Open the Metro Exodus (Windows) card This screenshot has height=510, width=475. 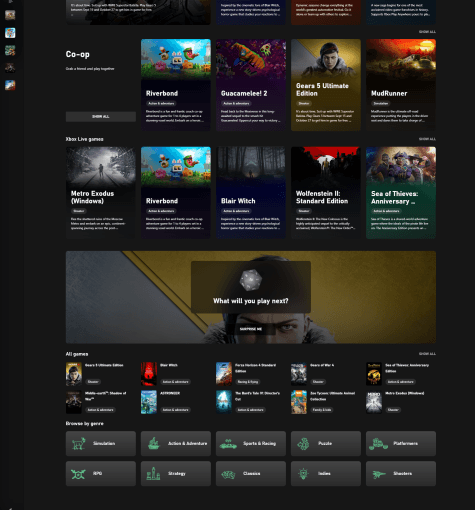pyautogui.click(x=101, y=193)
